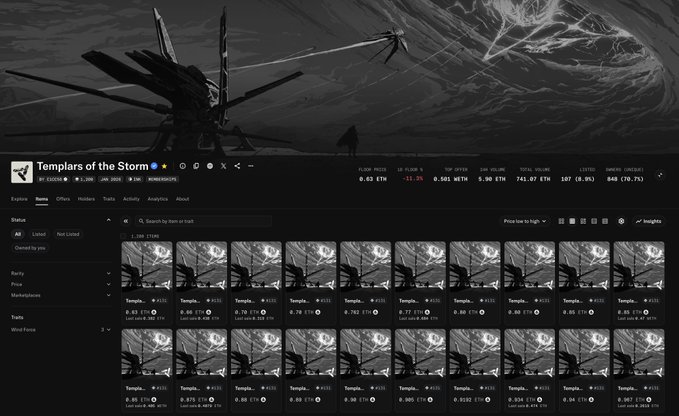Collapse the Status filter section
Screen dimensions: 679x416
(109, 220)
